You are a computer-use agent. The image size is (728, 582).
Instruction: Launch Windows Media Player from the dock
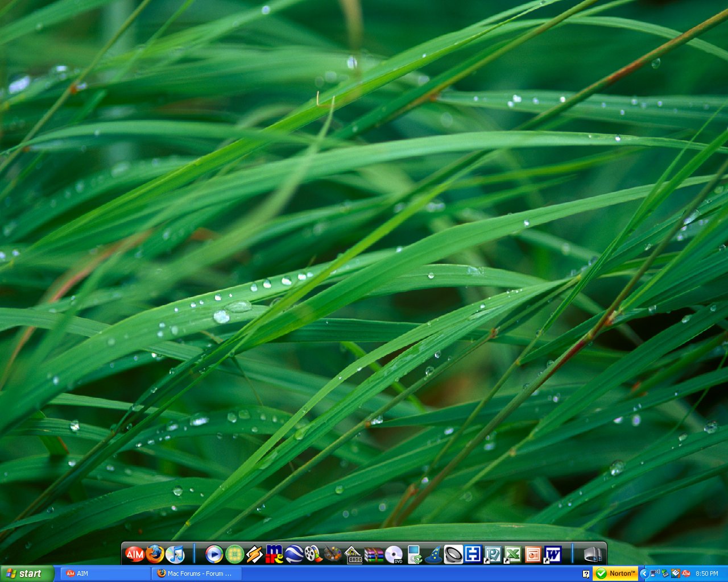[214, 554]
